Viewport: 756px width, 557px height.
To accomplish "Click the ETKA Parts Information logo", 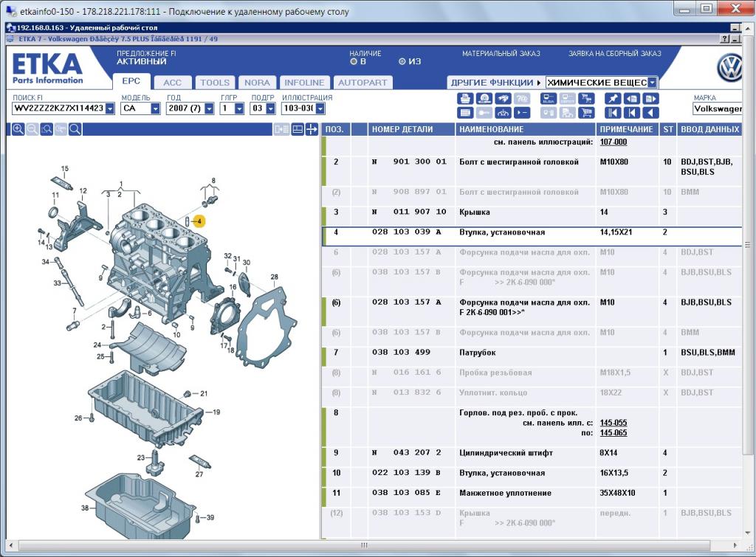I will point(47,69).
